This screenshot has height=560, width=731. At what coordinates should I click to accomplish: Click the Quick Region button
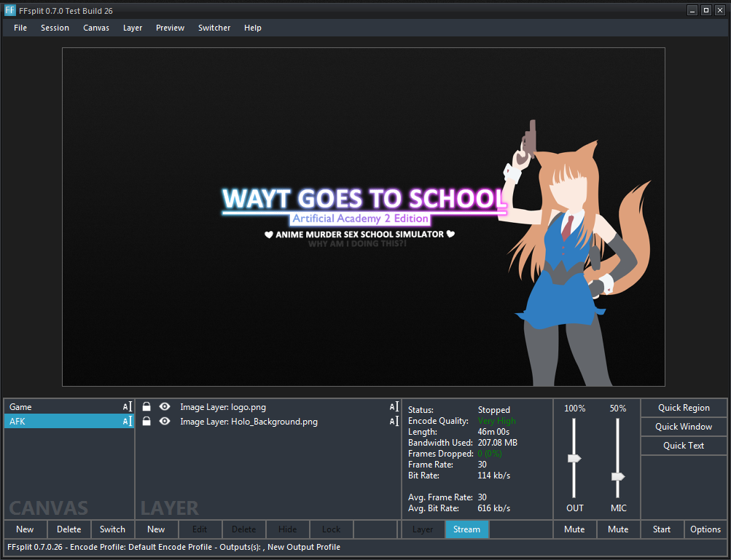coord(684,408)
